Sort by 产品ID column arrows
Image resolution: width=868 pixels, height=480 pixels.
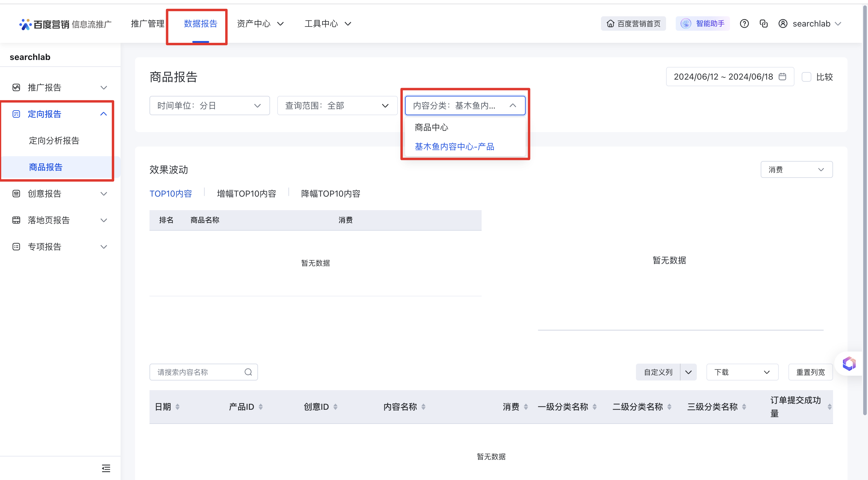261,407
